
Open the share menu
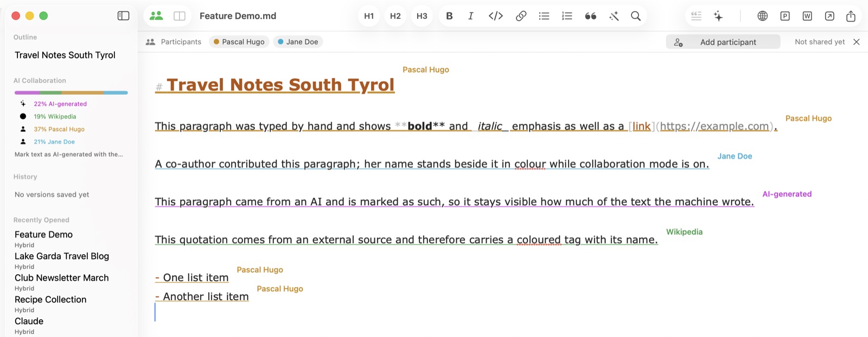coord(851,16)
